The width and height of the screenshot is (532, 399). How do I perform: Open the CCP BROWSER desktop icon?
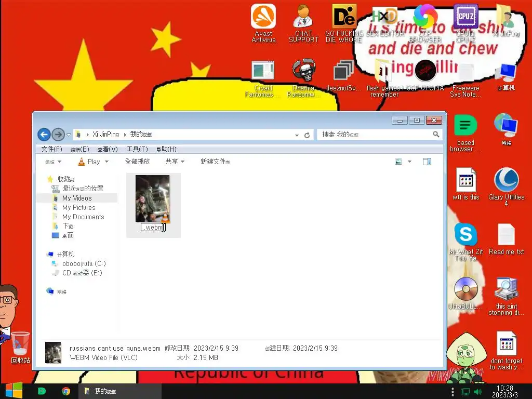coord(425,23)
